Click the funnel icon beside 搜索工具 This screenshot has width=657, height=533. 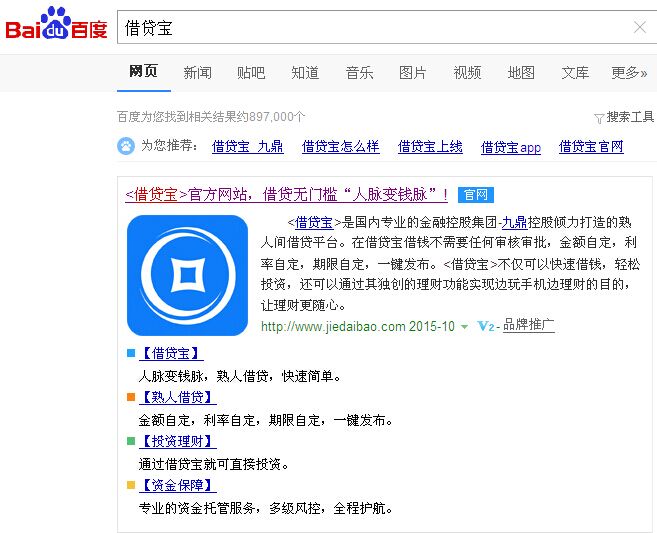[x=599, y=118]
